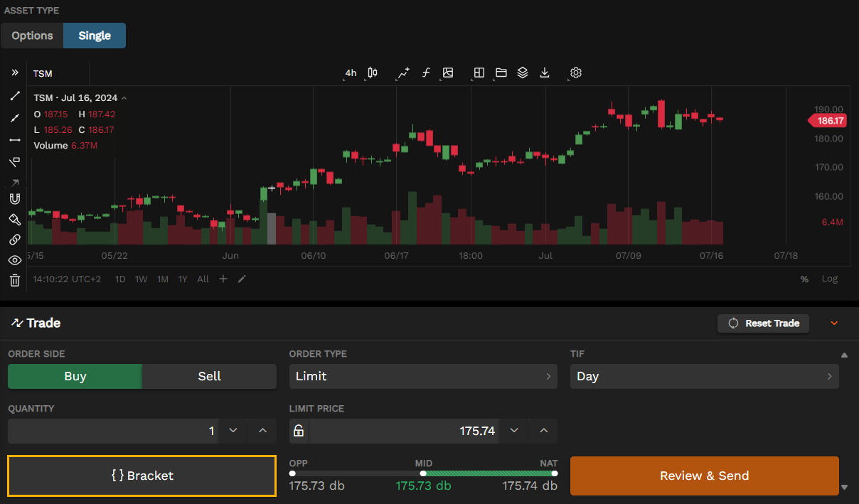Screen dimensions: 859x504
Task: Set chart range to All
Action: pos(203,279)
